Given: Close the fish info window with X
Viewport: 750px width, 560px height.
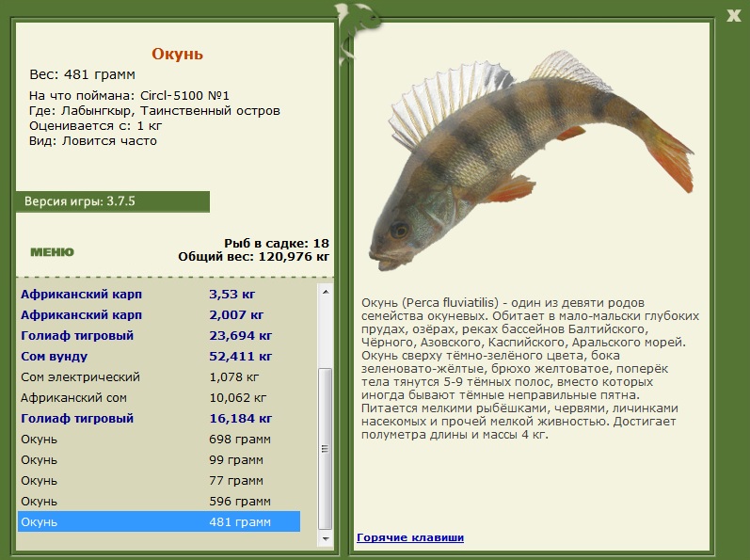Looking at the screenshot, I should [x=733, y=15].
